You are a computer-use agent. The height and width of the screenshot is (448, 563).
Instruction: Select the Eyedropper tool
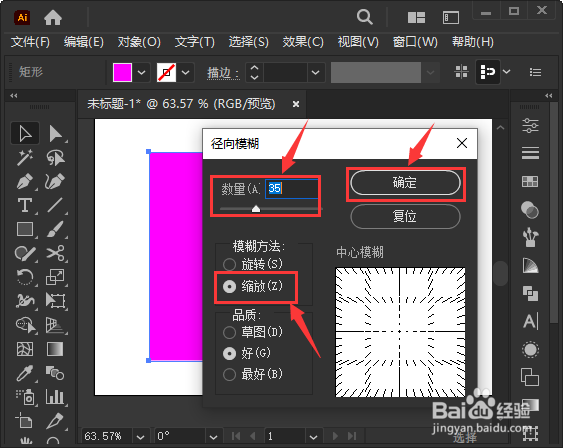coord(24,373)
